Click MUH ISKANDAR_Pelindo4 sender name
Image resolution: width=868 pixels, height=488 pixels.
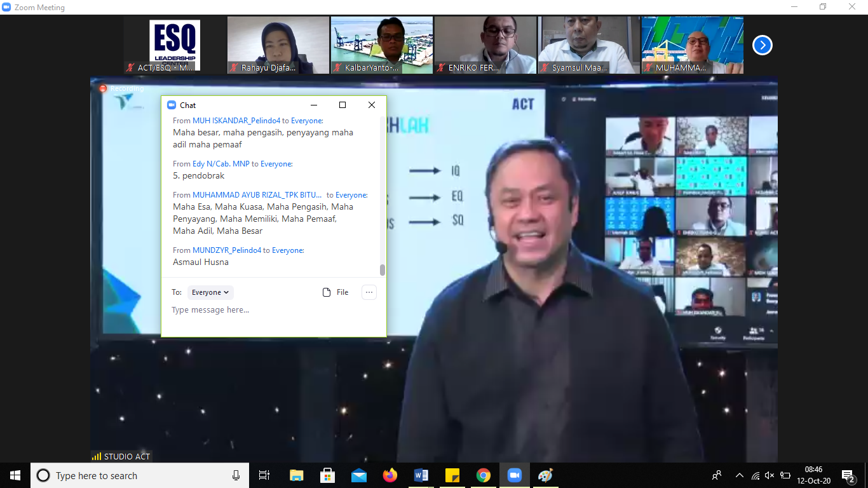(x=236, y=121)
